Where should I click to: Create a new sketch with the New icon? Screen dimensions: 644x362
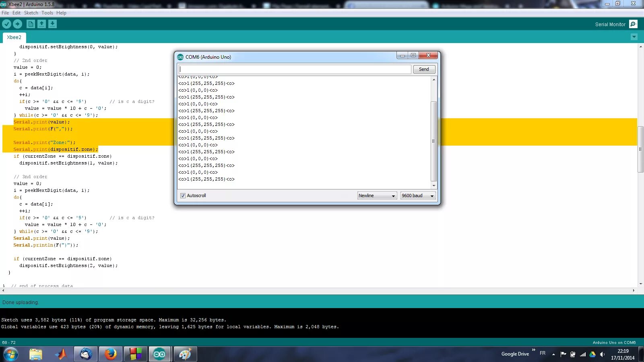click(31, 24)
